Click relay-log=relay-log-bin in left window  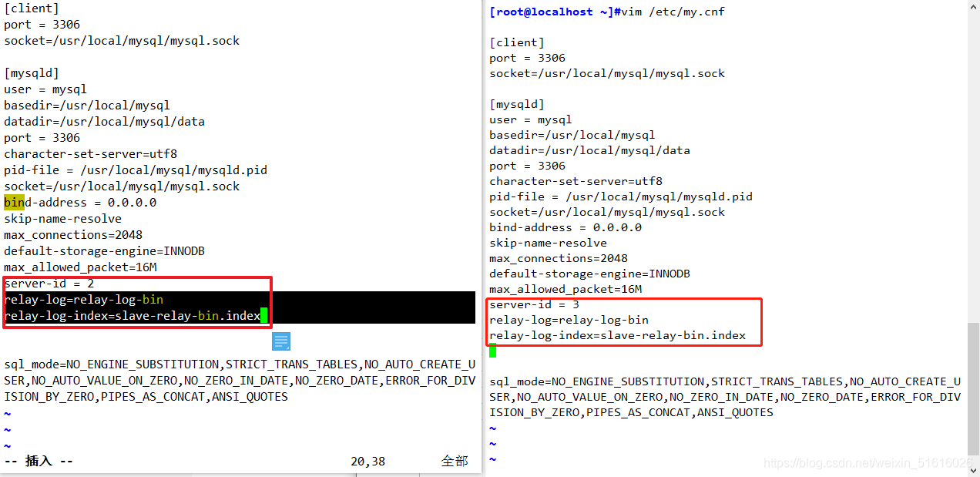[x=83, y=300]
